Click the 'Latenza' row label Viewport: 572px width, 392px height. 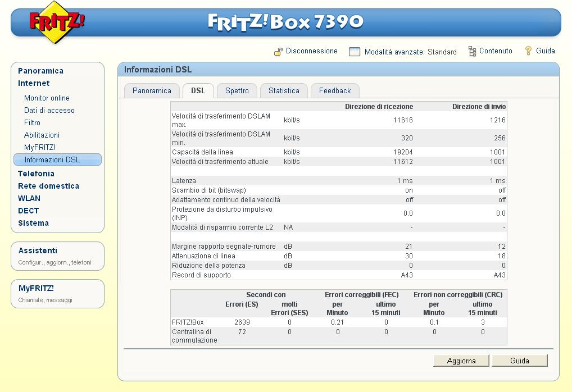click(184, 180)
